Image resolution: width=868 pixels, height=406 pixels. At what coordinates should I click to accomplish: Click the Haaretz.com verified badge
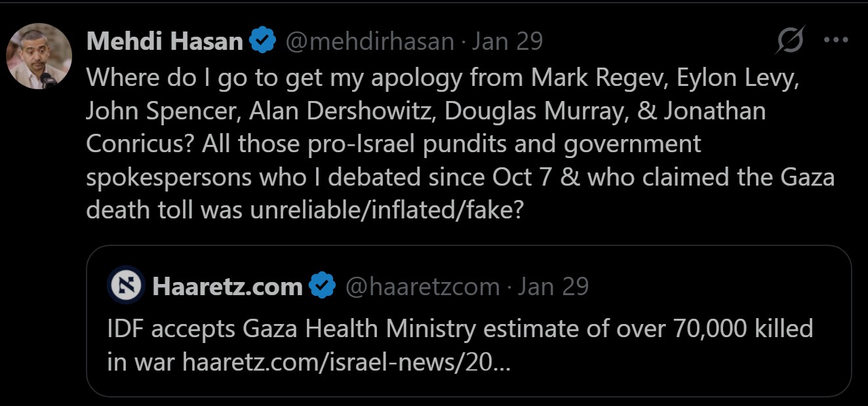pos(323,287)
